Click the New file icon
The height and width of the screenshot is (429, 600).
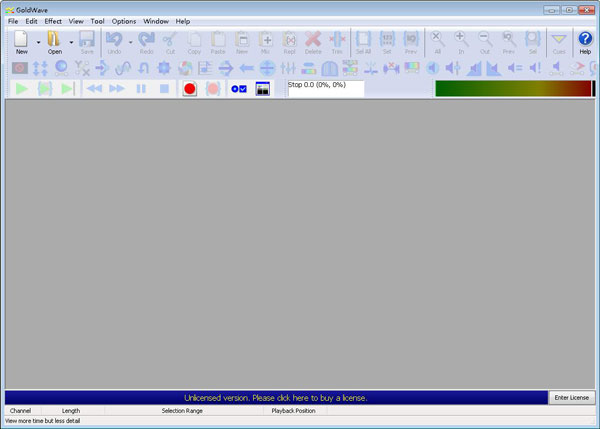tap(21, 41)
